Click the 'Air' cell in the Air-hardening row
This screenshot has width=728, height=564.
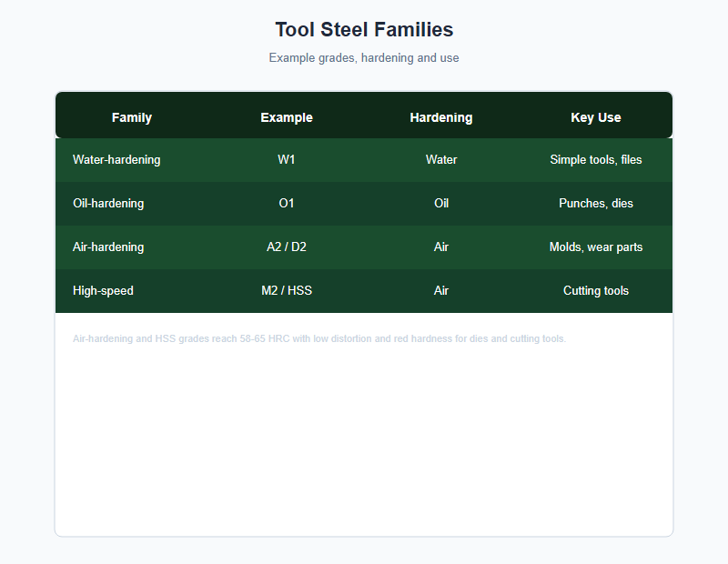click(x=441, y=247)
